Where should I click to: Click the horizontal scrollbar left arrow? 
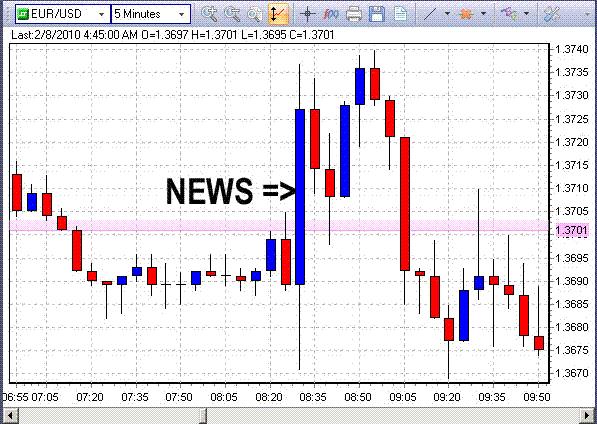coord(10,415)
